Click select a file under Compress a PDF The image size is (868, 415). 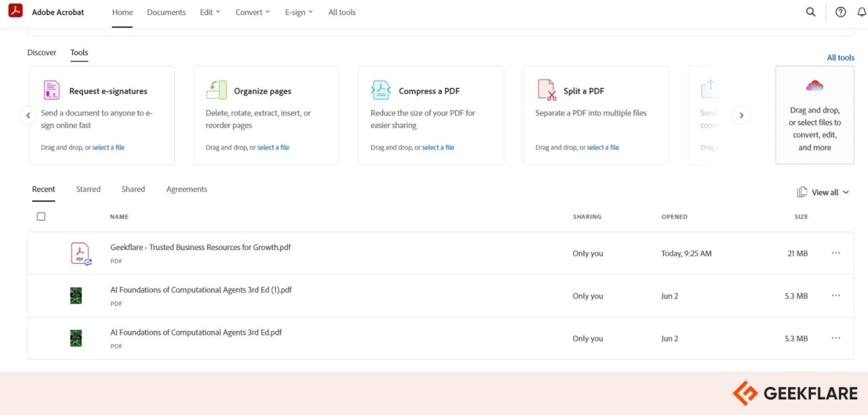point(438,147)
